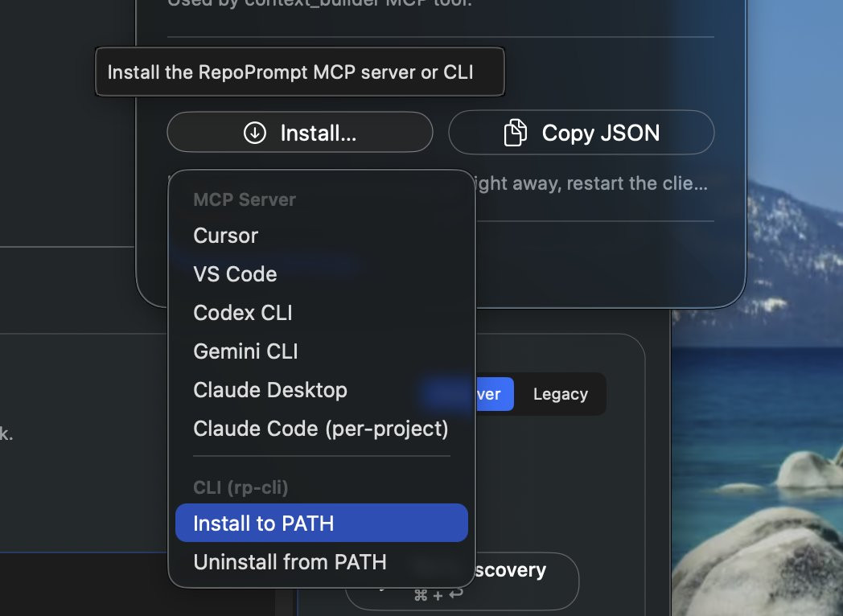Select VS Code in the install menu
The height and width of the screenshot is (616, 843).
322,274
